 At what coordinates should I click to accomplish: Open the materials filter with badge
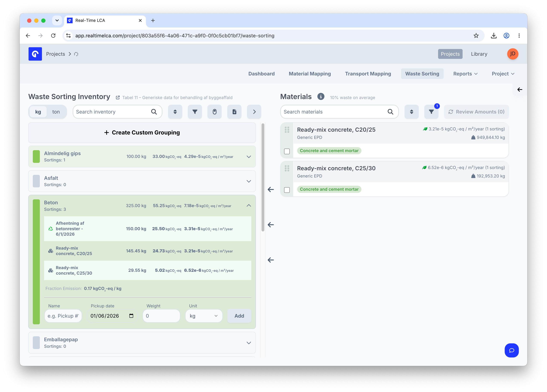tap(431, 112)
